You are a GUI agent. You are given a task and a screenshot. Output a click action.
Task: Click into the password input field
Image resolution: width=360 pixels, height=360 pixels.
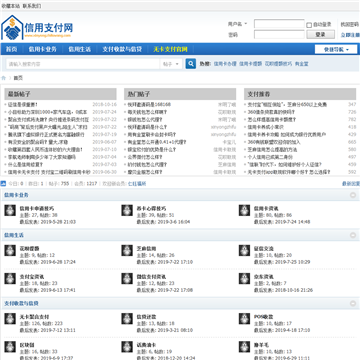[279, 34]
